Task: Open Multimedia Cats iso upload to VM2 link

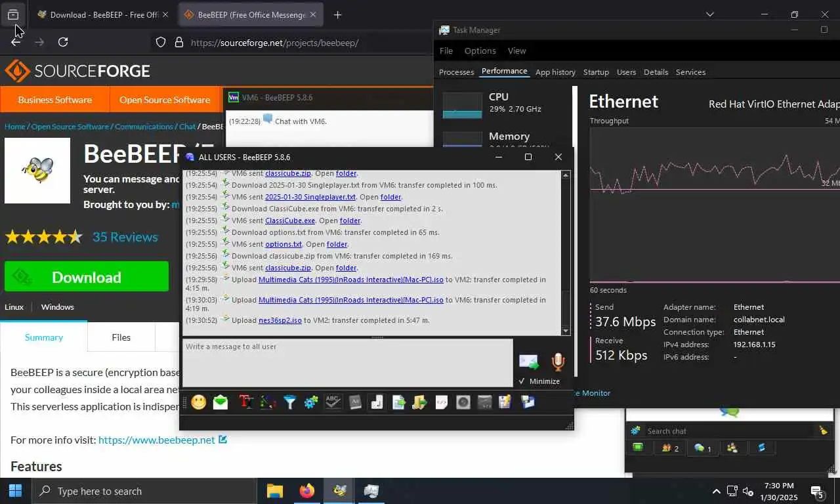Action: pos(351,280)
